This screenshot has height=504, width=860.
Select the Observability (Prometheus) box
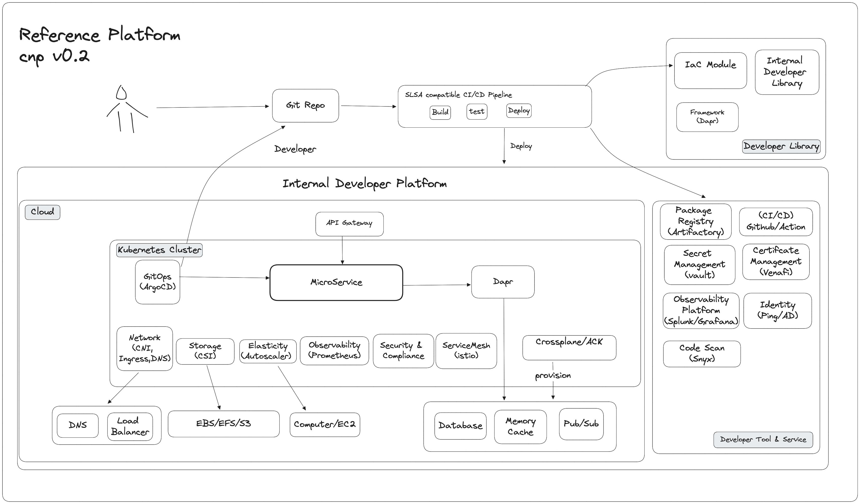[334, 350]
